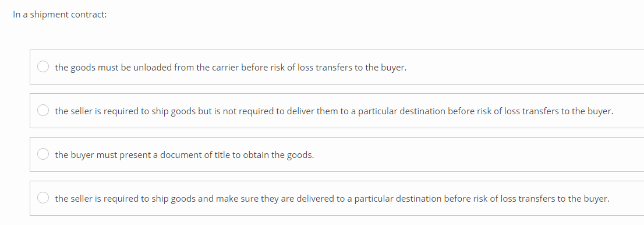Image resolution: width=644 pixels, height=225 pixels.
Task: Click the question heading 'In a shipment contract:'
Action: (x=60, y=15)
